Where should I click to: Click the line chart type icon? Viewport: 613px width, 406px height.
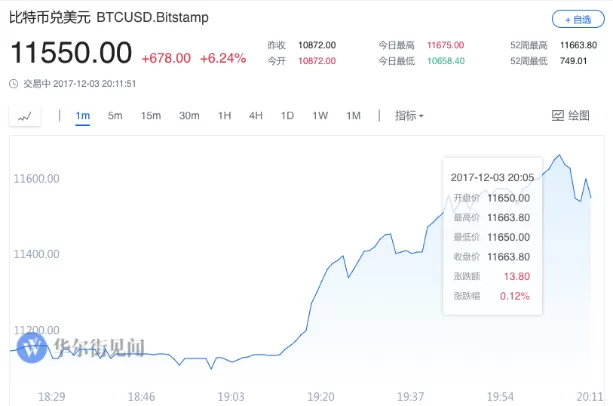coord(25,116)
